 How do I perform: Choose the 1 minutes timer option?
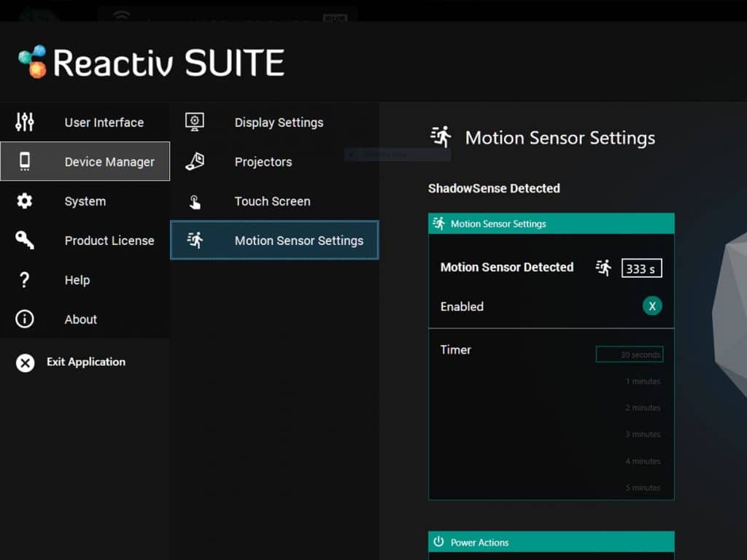[x=643, y=381]
